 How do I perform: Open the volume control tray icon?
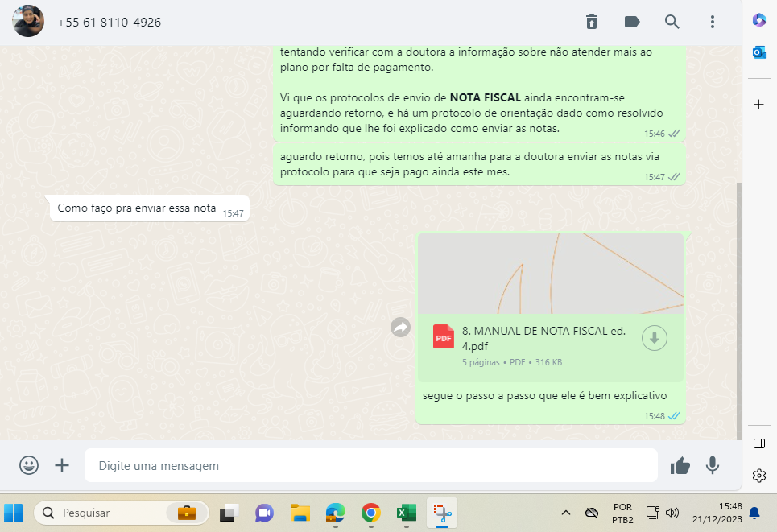coord(672,513)
